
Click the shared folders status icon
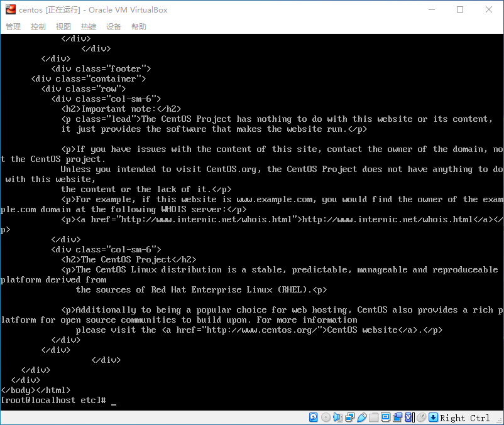click(x=373, y=417)
